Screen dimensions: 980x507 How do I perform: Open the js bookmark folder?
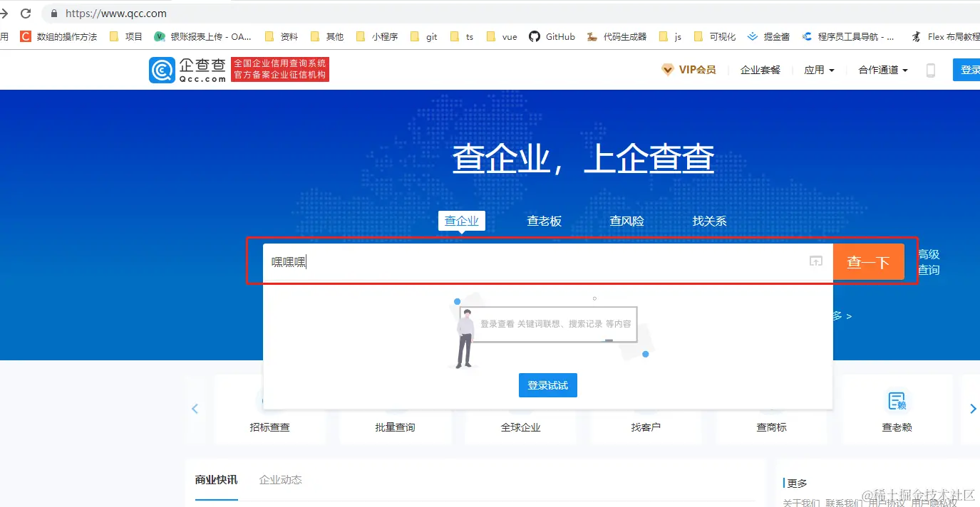pyautogui.click(x=671, y=36)
